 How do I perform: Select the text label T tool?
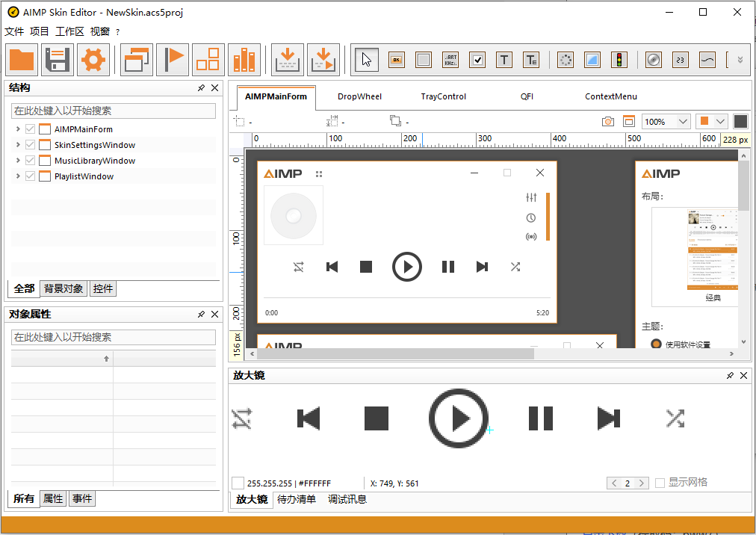504,60
